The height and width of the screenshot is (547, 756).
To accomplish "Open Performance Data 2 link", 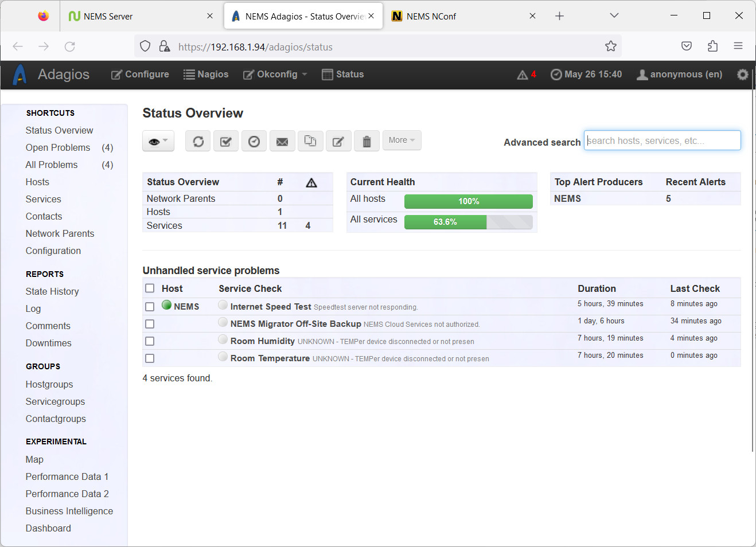I will pos(67,494).
